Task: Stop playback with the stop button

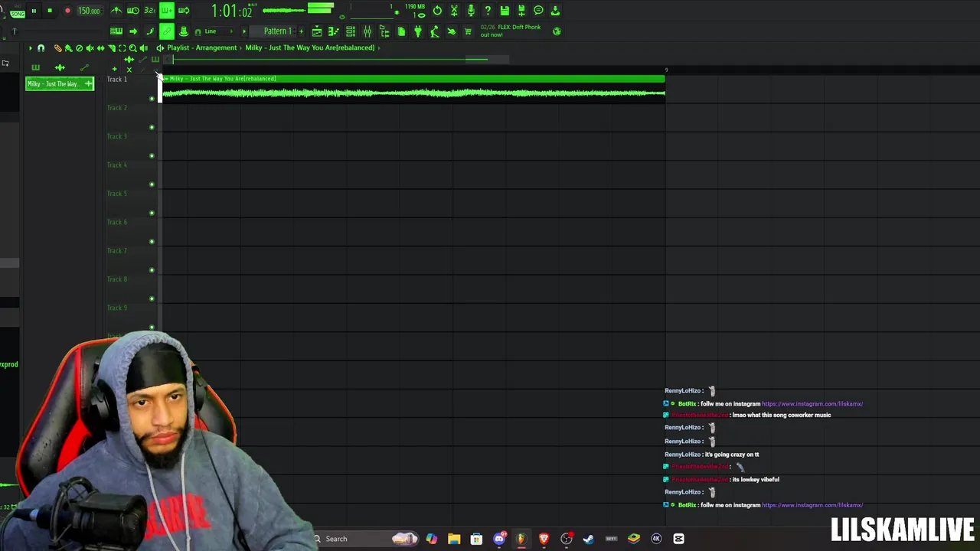Action: (50, 11)
